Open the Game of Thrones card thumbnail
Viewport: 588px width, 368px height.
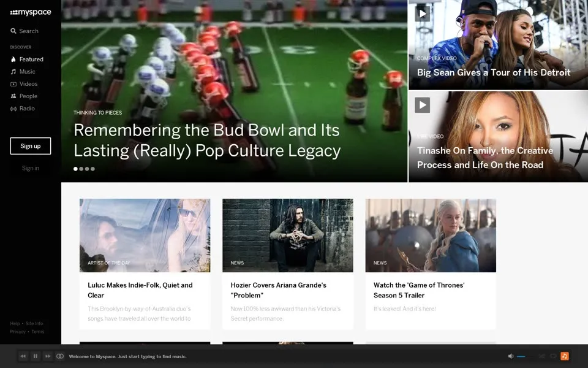click(x=431, y=236)
